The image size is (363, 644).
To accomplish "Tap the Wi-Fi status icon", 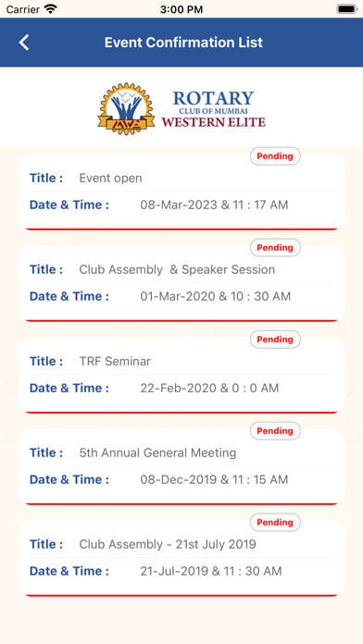I will [51, 9].
